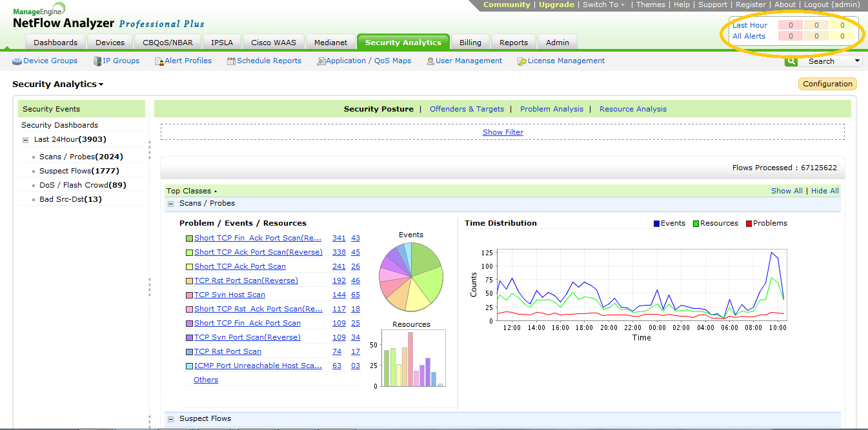Open the Devices tab
This screenshot has width=868, height=430.
[x=110, y=43]
